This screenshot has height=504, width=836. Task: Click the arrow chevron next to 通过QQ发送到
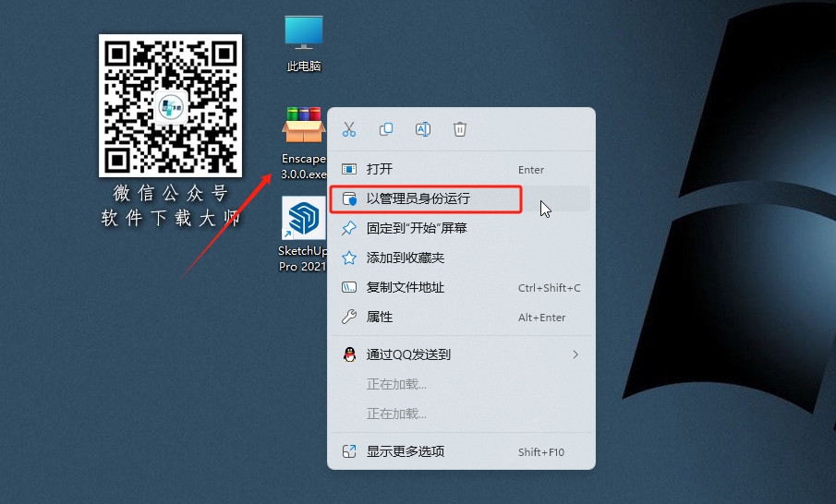point(576,354)
